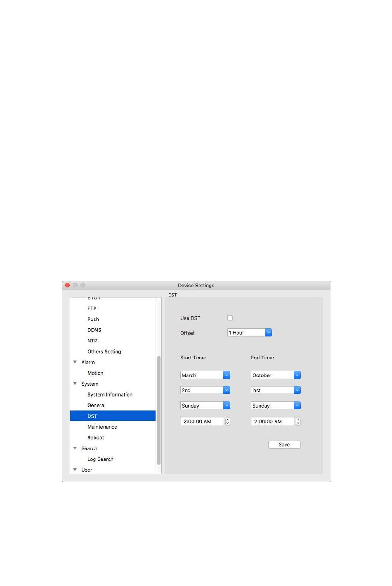Screen dimensions: 392x586
Task: Click the settings tree vertical scrollbar
Action: (159, 410)
